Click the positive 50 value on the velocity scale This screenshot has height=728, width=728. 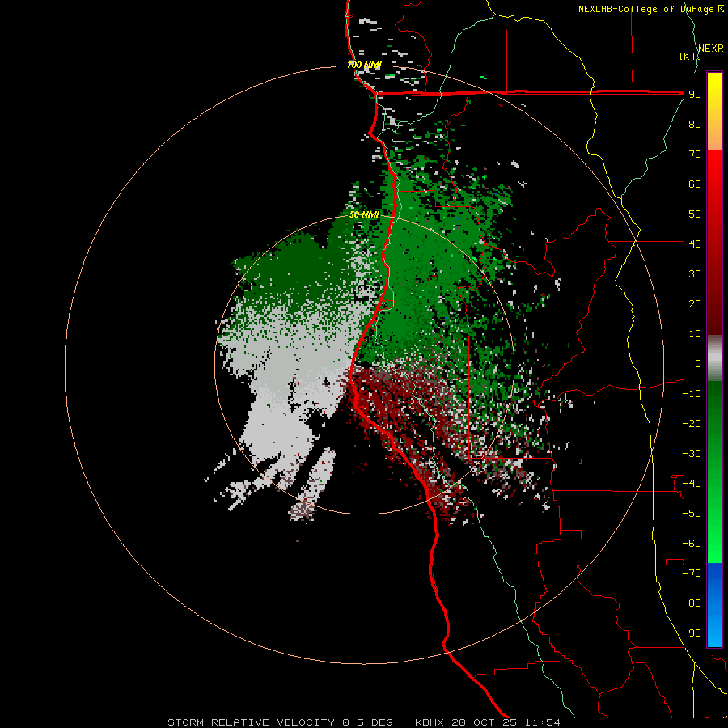(x=695, y=214)
